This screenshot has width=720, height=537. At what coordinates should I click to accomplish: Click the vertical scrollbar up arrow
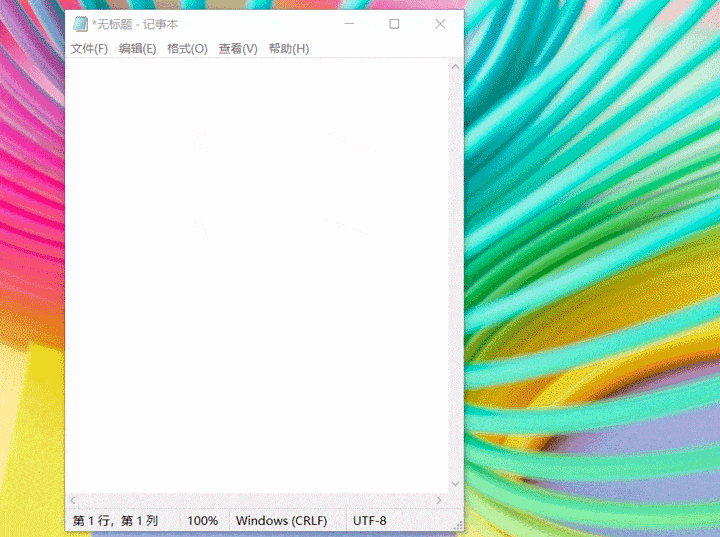point(456,68)
